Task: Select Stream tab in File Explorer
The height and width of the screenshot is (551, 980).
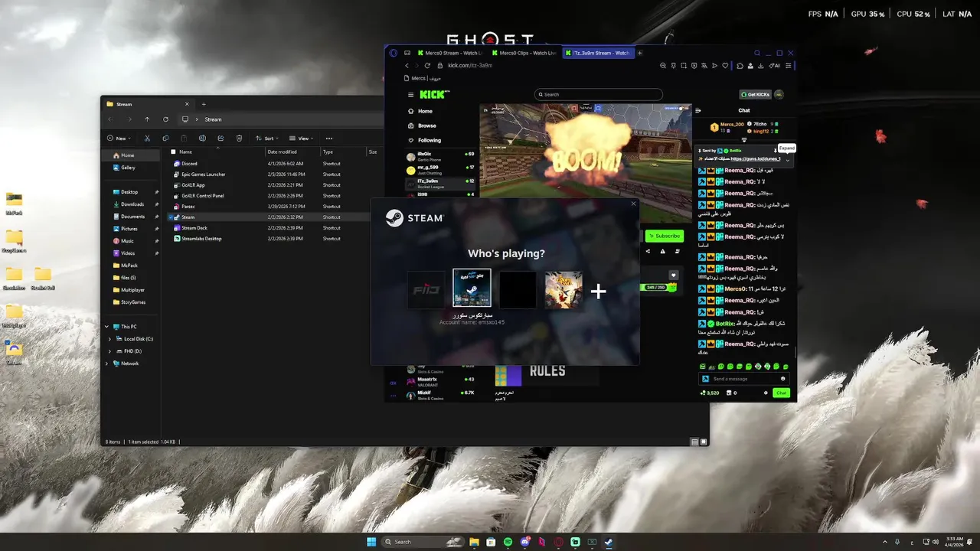Action: (x=148, y=104)
